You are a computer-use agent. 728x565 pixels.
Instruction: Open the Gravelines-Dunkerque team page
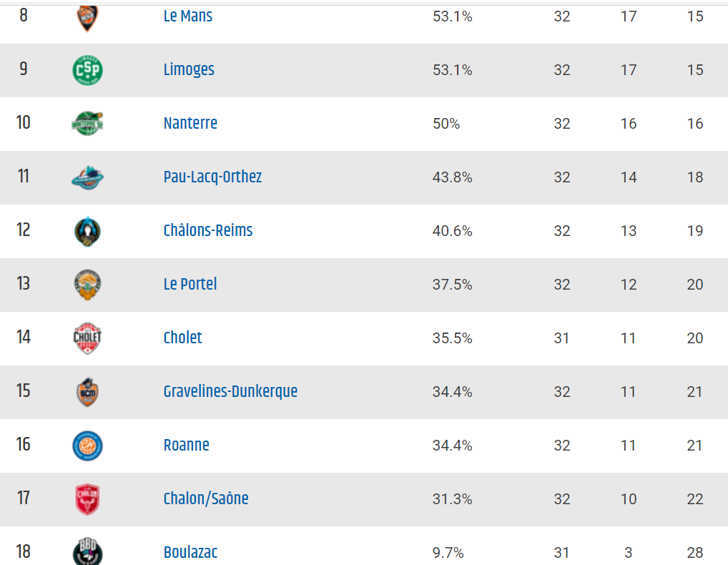pyautogui.click(x=230, y=391)
